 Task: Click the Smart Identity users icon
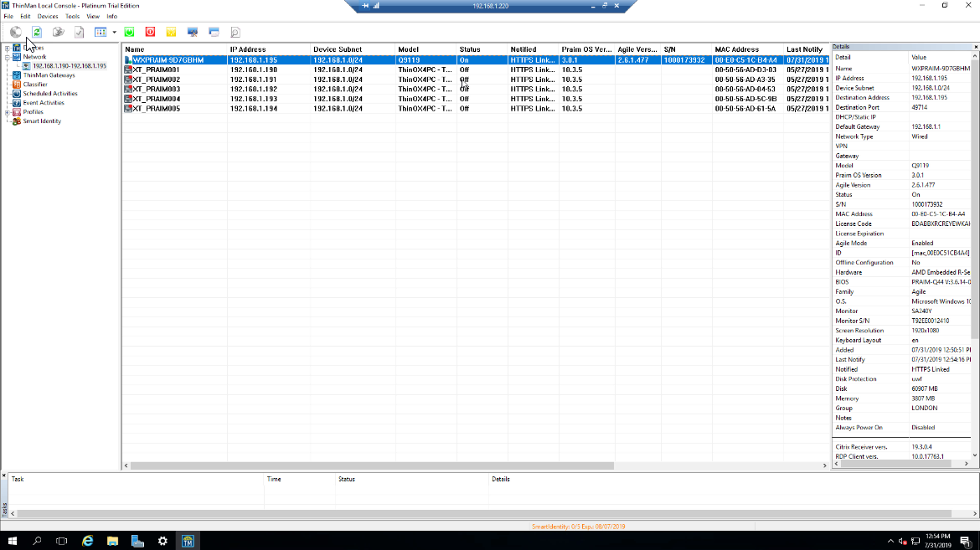17,121
